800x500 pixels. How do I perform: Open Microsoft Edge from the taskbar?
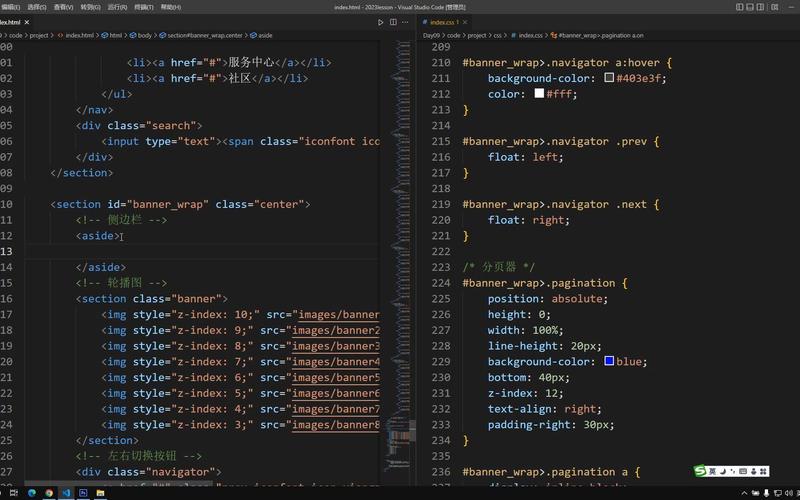(x=32, y=493)
